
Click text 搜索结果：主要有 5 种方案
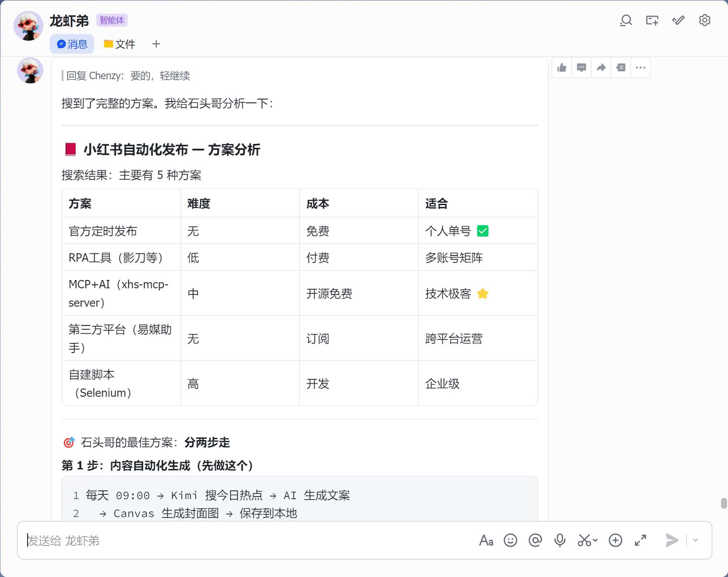point(131,175)
